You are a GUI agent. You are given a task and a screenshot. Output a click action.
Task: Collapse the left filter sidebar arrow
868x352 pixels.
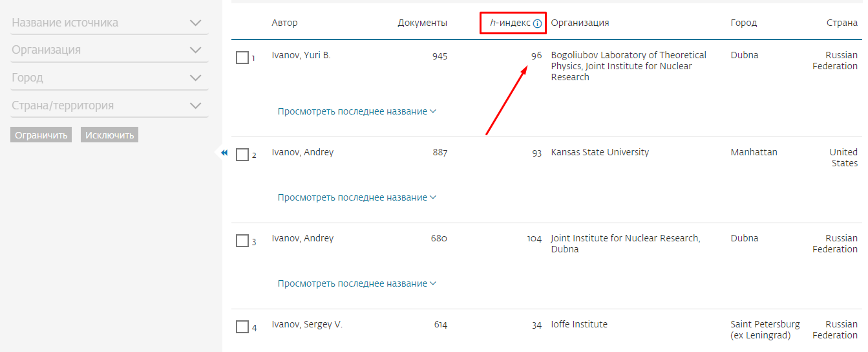[x=224, y=153]
